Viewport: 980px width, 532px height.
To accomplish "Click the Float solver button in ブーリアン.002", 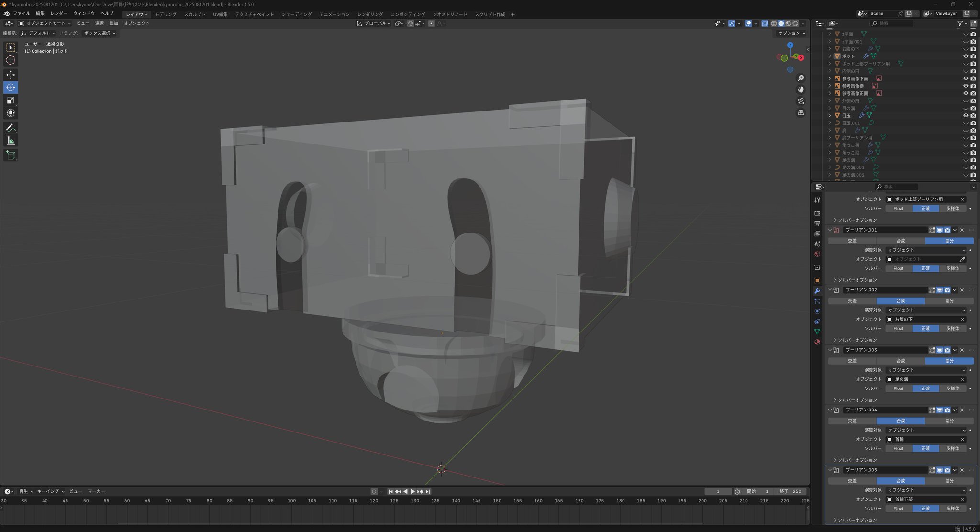I will pos(898,328).
